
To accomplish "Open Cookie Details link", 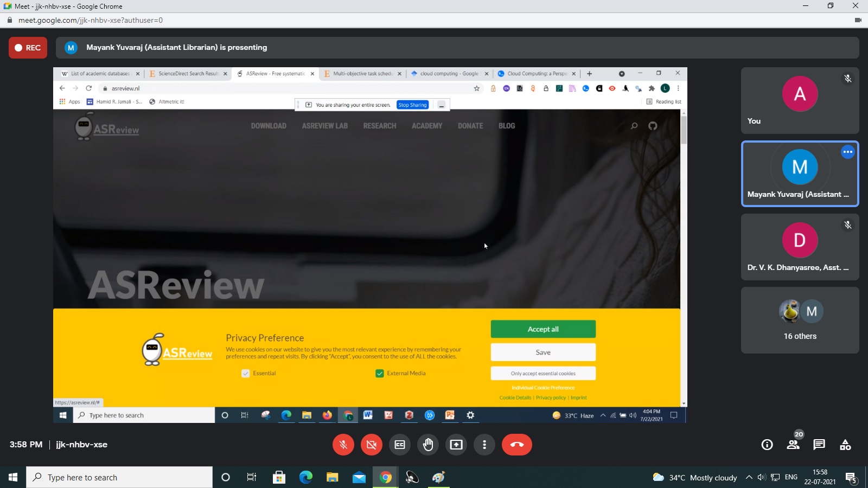I will click(x=515, y=397).
